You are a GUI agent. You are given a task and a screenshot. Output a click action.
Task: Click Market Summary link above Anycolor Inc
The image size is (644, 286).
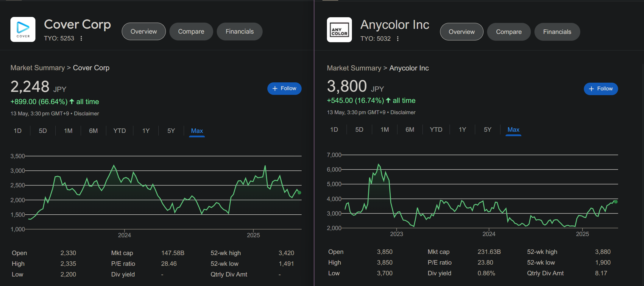pyautogui.click(x=354, y=68)
